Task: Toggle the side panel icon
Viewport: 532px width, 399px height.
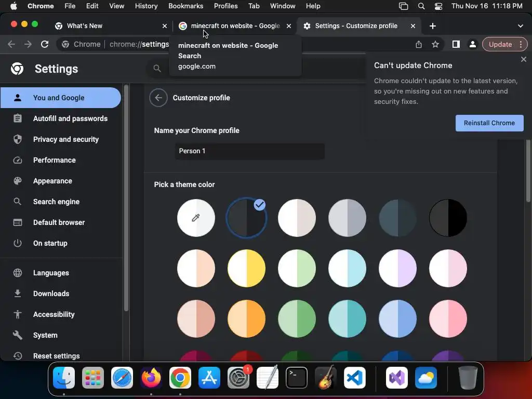Action: (x=456, y=44)
